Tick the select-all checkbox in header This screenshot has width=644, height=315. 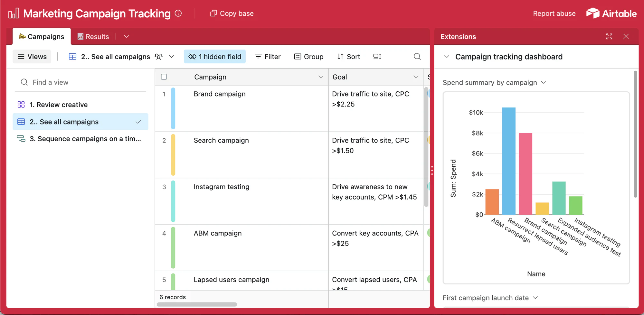pos(164,77)
